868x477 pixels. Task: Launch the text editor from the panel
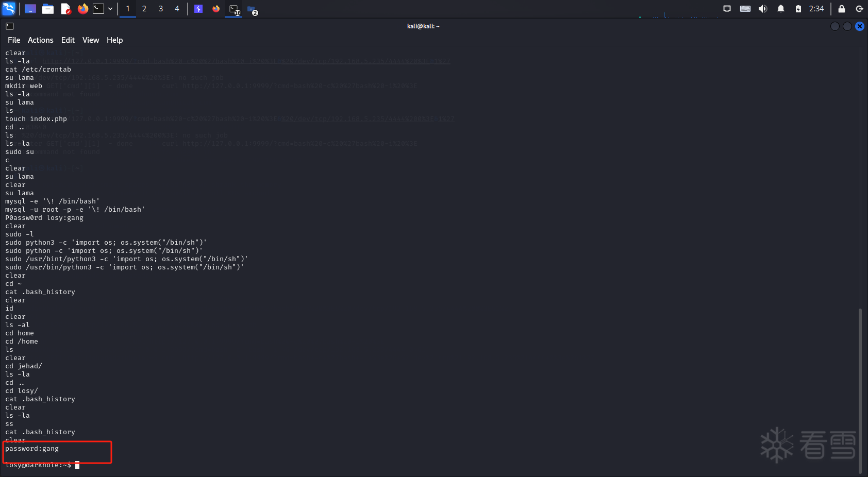pos(65,9)
